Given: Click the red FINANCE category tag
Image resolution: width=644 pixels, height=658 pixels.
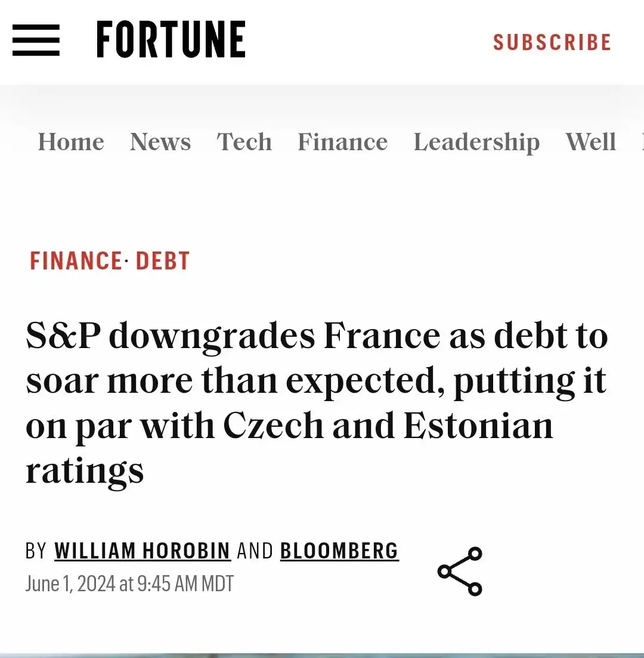Looking at the screenshot, I should (76, 260).
